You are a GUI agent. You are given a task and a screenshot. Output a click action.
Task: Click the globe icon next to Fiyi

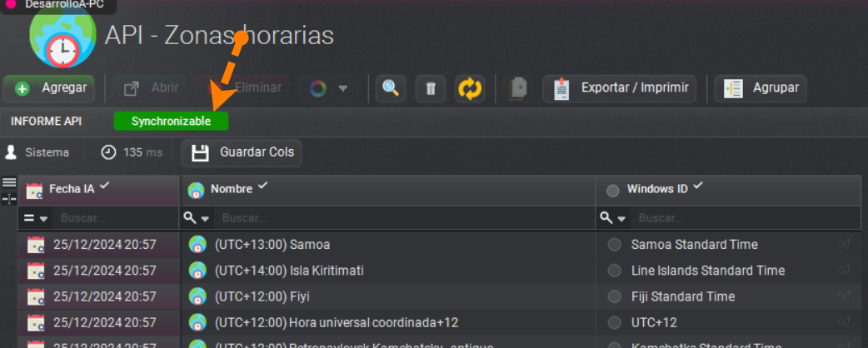(197, 296)
